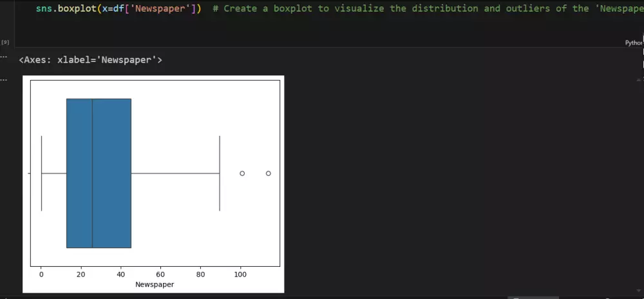Click the [9] execution count label
This screenshot has height=299, width=644.
coord(5,43)
